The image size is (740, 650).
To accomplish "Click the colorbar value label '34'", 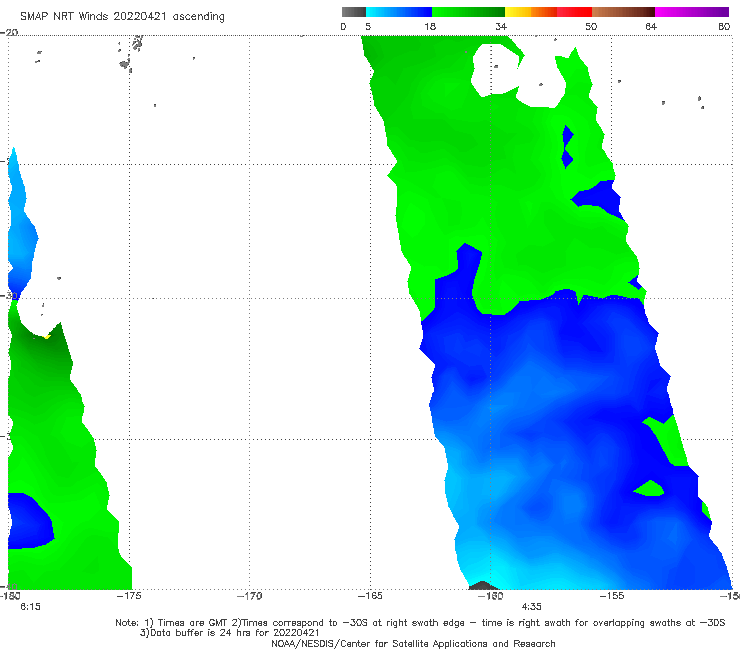I will 501,26.
